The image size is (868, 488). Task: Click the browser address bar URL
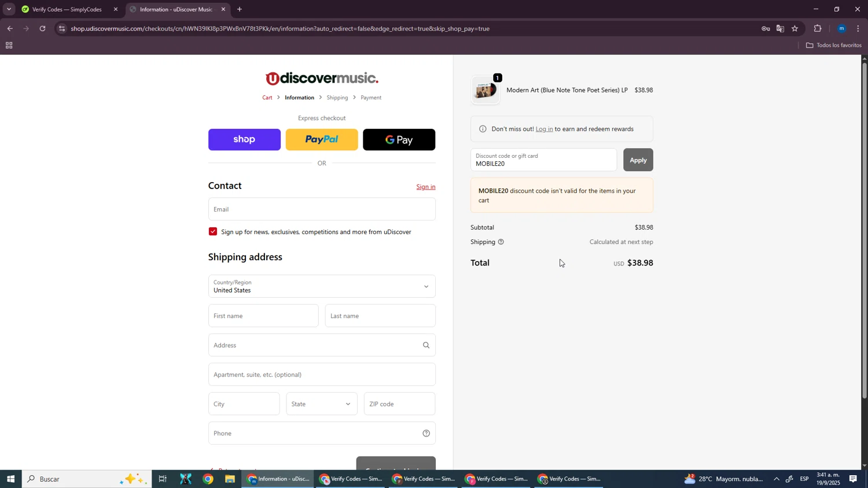280,28
